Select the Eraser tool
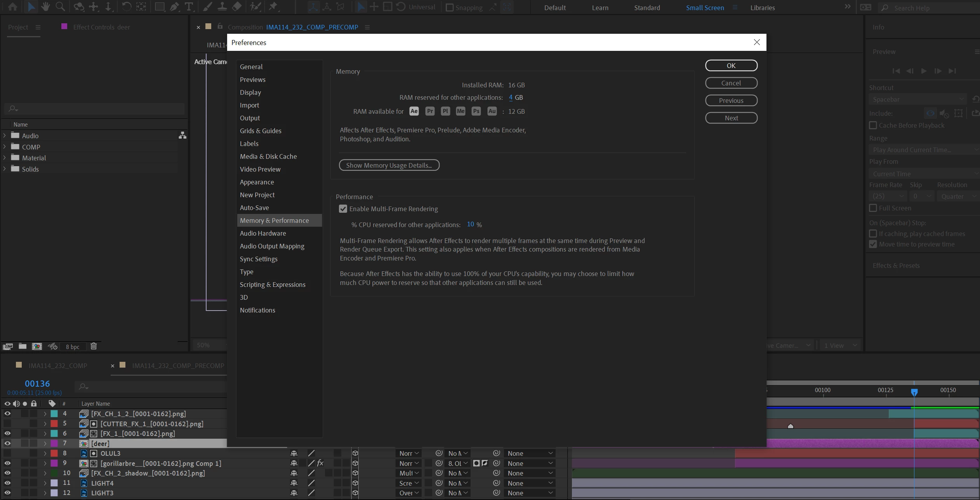980x500 pixels. [x=236, y=7]
